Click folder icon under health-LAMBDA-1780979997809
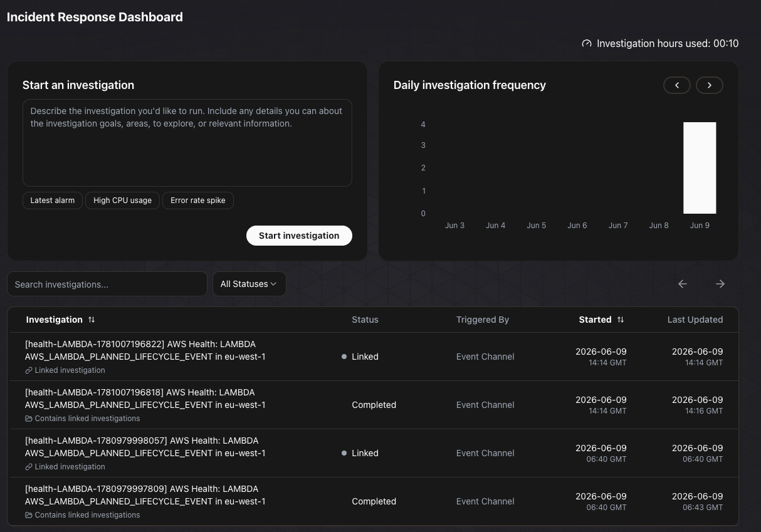 tap(29, 515)
